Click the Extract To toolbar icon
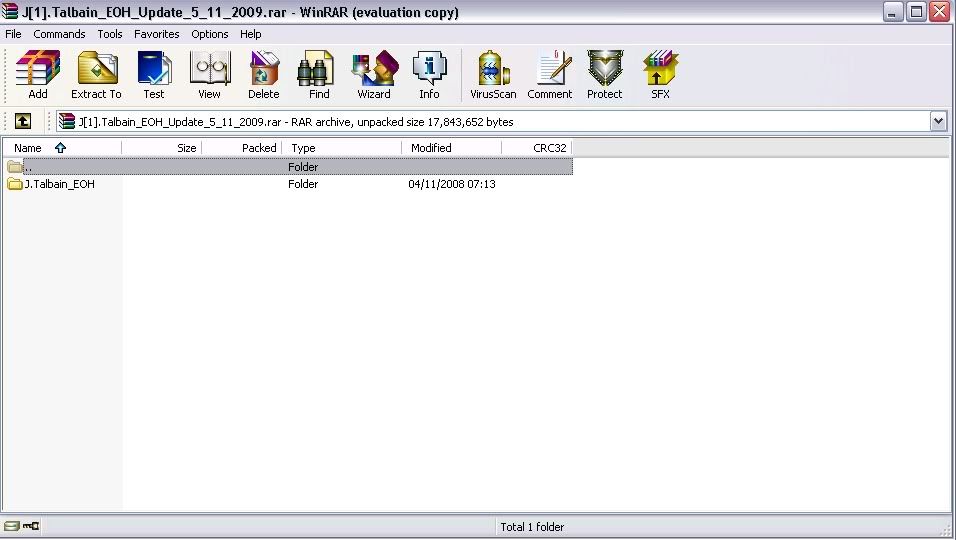 pyautogui.click(x=96, y=76)
